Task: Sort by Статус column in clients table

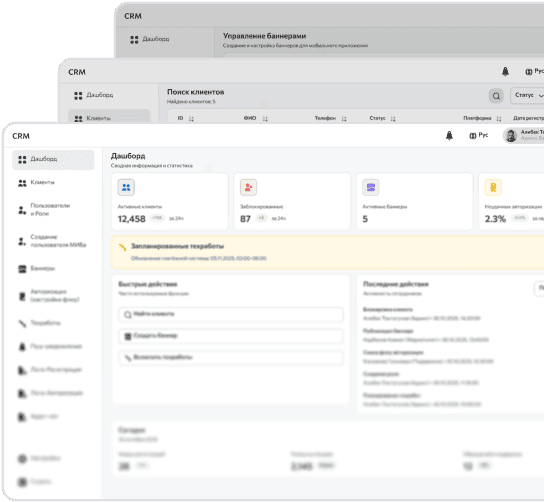Action: (393, 119)
